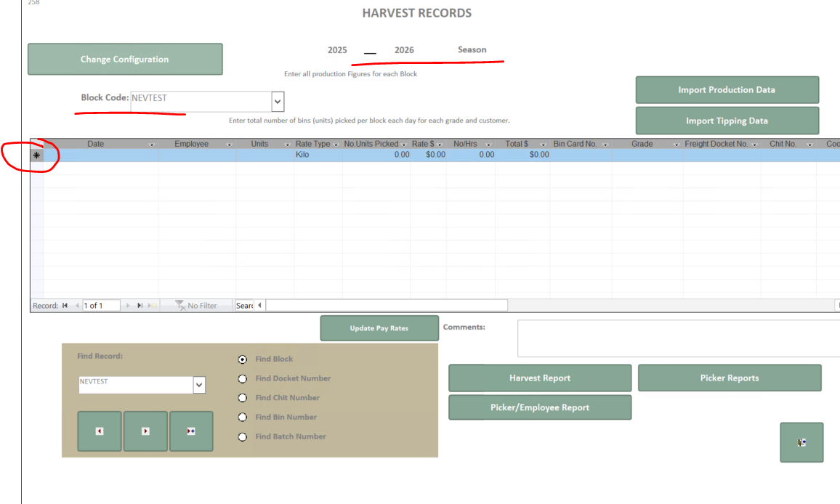Click inside the Comments text box
Viewport: 840px width, 504px height.
[676, 338]
